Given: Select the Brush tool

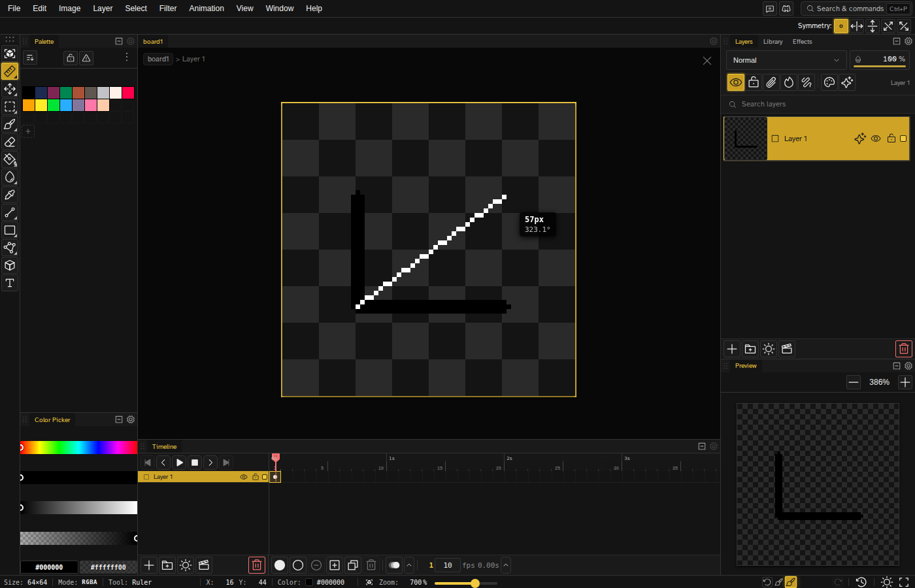Looking at the screenshot, I should tap(10, 124).
